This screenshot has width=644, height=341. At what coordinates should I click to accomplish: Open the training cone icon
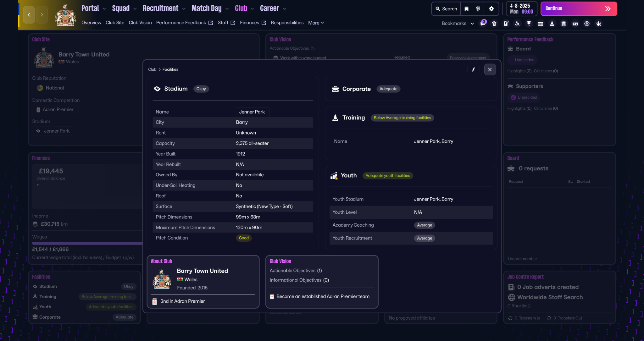coord(552,24)
